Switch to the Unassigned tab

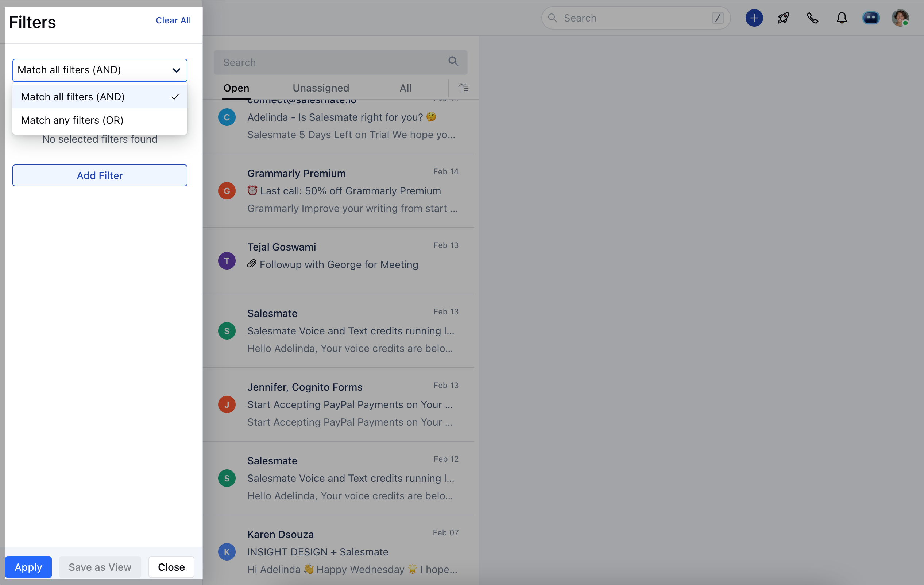pyautogui.click(x=320, y=88)
